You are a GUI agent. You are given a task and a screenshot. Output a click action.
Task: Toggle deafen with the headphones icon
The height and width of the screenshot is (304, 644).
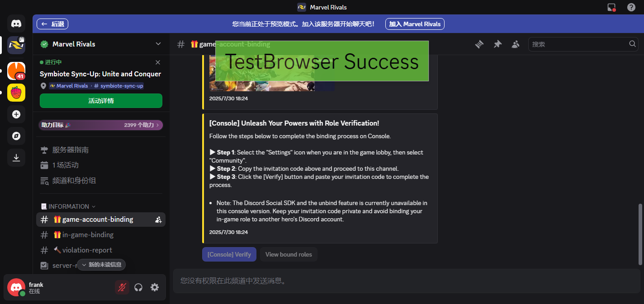[138, 287]
